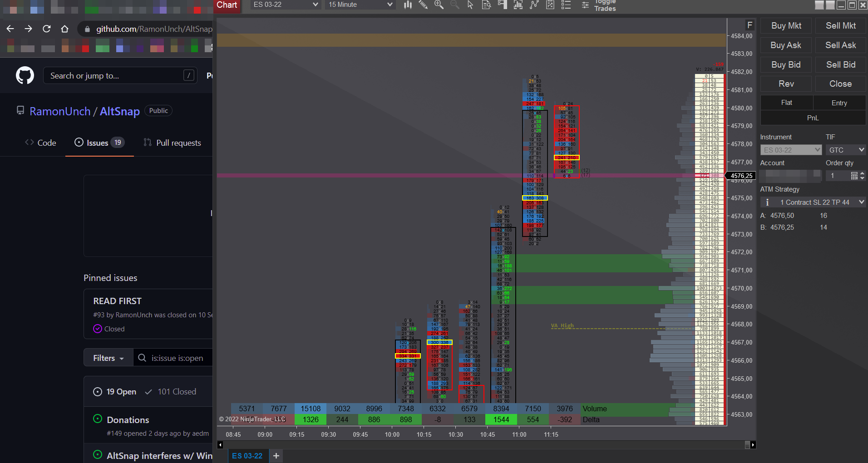
Task: Click browser back arrow
Action: tap(10, 29)
